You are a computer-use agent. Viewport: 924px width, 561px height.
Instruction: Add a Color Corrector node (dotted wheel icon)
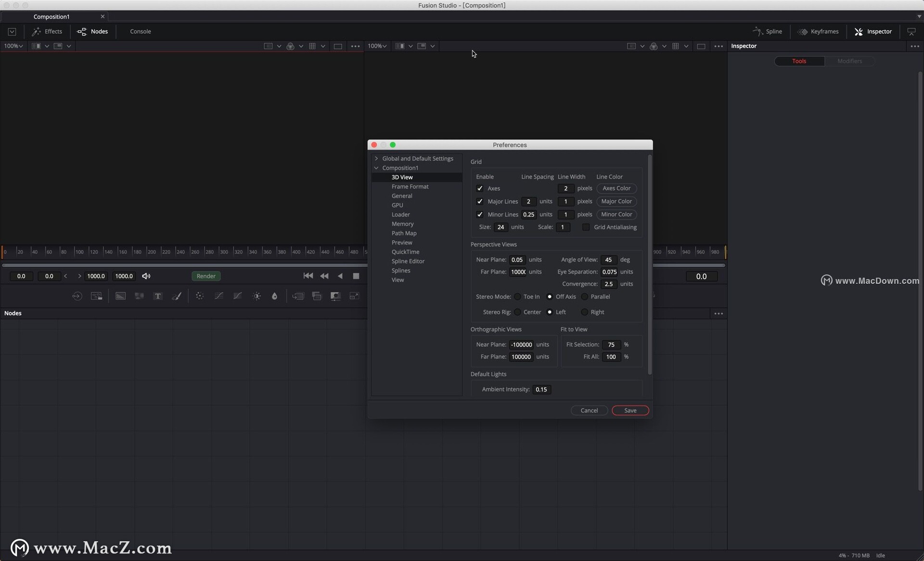tap(200, 296)
